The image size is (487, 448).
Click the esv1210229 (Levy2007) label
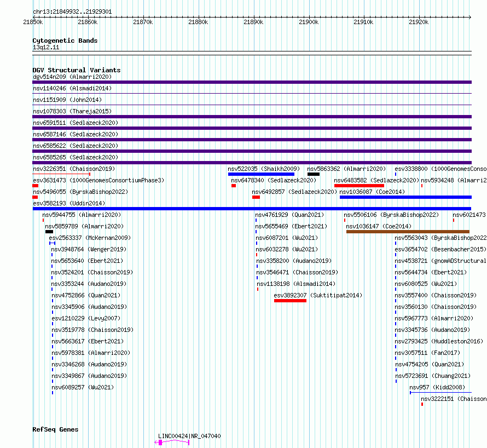[86, 318]
